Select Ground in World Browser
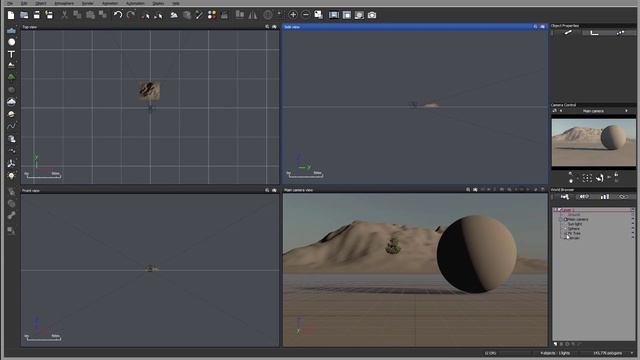This screenshot has width=640, height=360. 573,215
